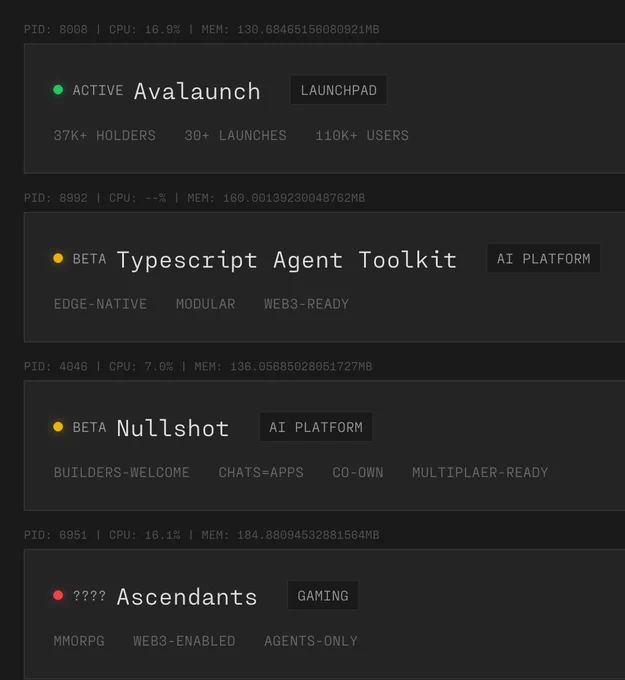Click the yellow status dot beside Nullshot
The width and height of the screenshot is (625, 680).
click(58, 427)
